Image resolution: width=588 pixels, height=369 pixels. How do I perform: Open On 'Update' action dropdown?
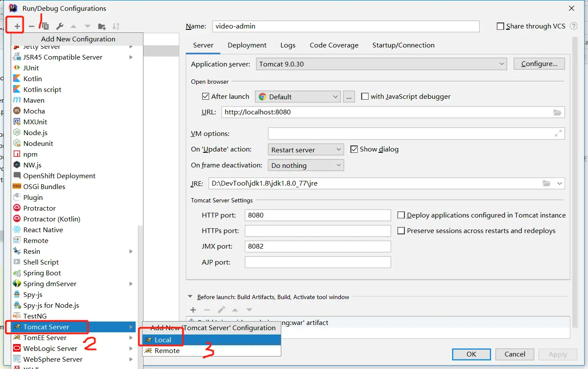pos(306,150)
